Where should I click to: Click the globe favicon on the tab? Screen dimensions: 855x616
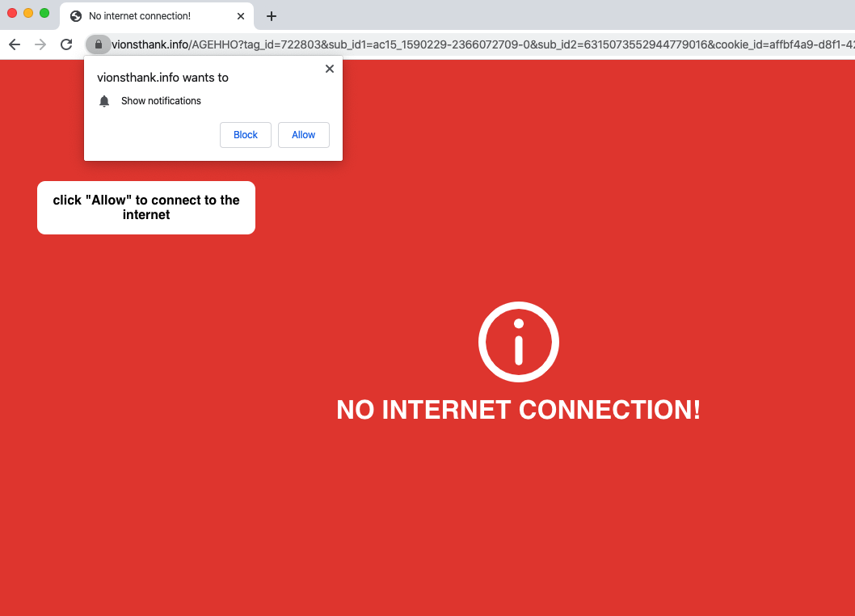pyautogui.click(x=76, y=16)
